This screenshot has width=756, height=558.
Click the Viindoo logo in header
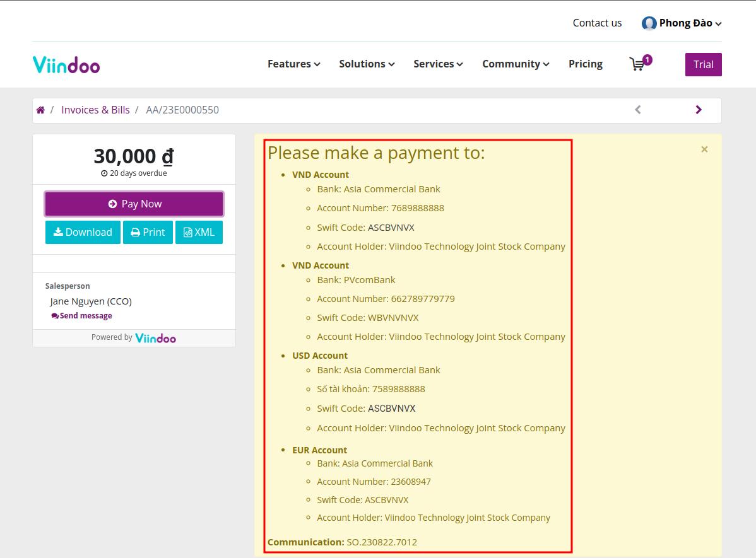point(66,64)
